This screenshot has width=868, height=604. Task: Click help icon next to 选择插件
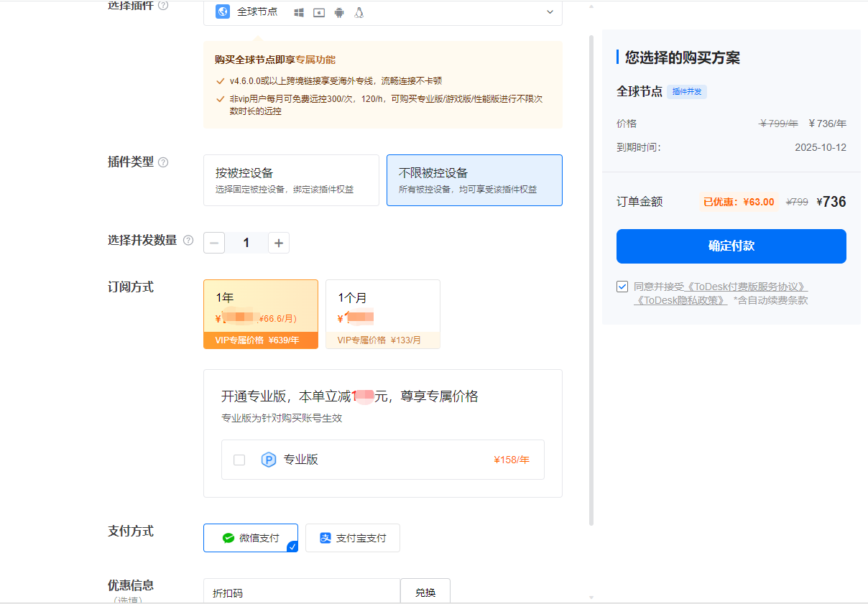click(163, 5)
